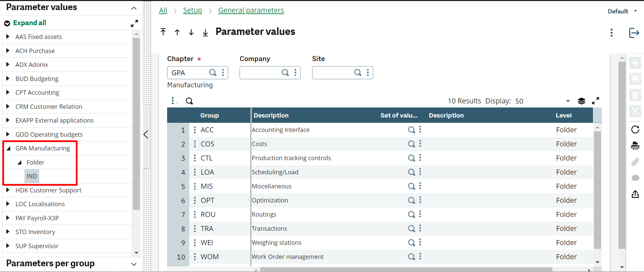Click the Setup breadcrumb link
The image size is (644, 272).
pyautogui.click(x=192, y=10)
